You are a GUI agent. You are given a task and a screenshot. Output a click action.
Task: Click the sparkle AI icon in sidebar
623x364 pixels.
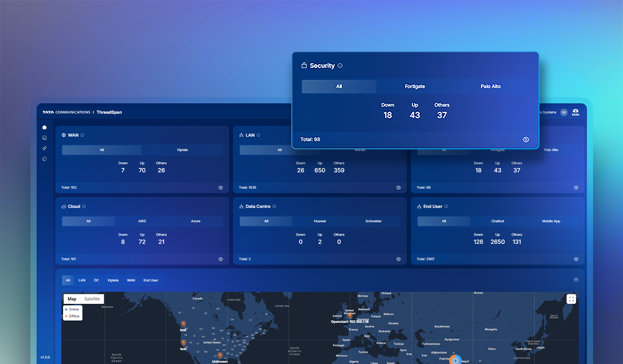(45, 148)
